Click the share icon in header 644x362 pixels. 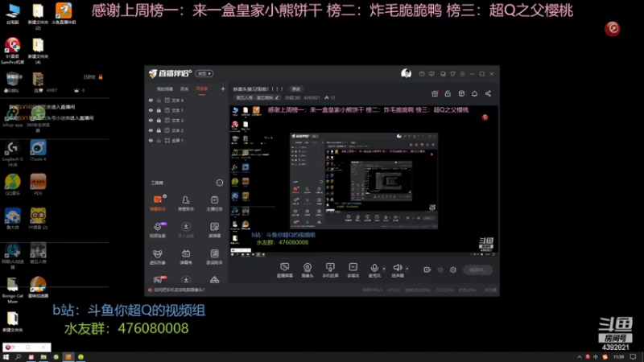(x=488, y=93)
